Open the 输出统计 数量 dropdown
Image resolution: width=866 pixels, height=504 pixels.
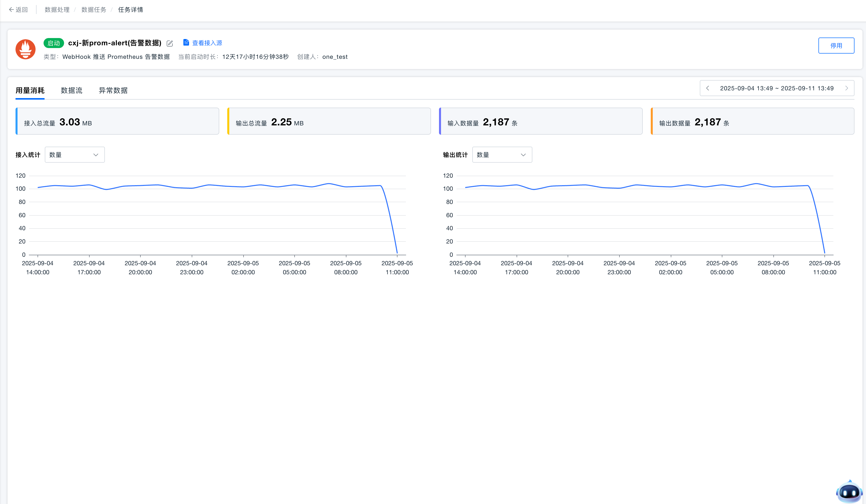[x=502, y=155]
